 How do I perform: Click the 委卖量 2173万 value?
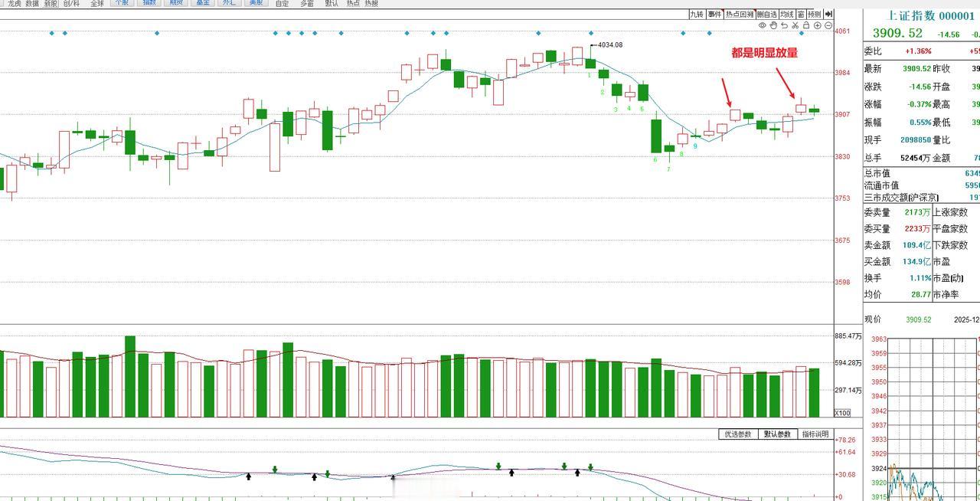point(918,212)
